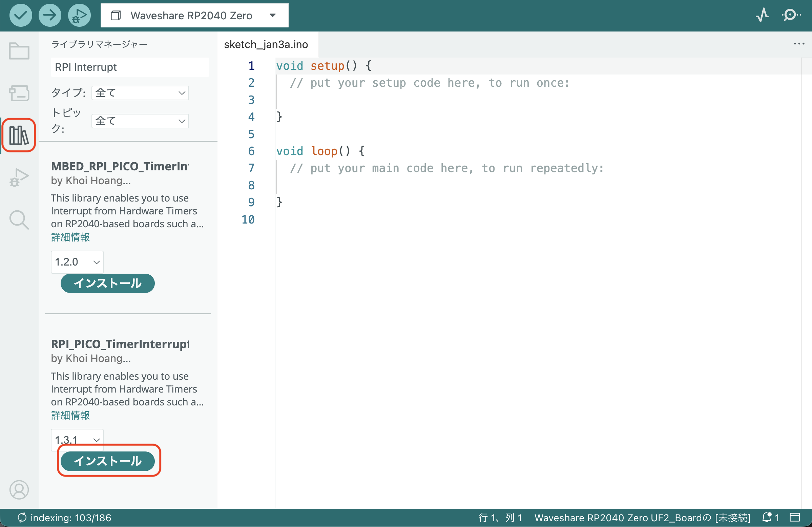Start Debugging from the top toolbar

[x=79, y=15]
